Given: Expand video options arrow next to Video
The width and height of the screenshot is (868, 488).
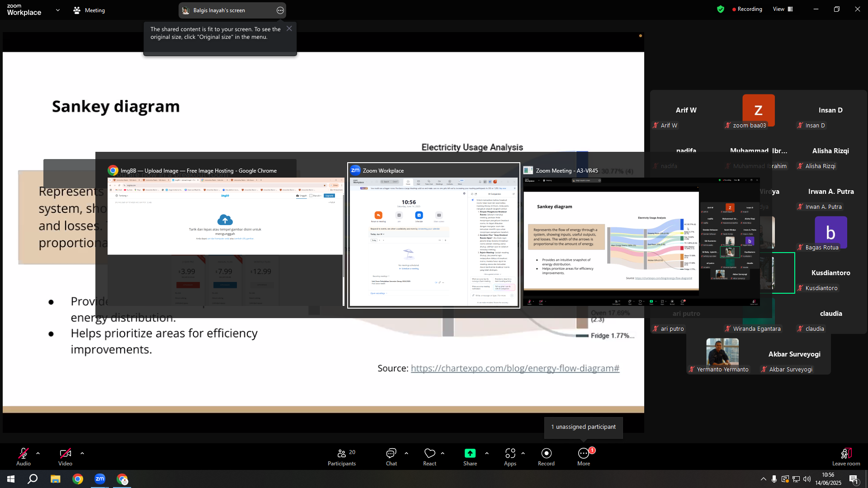Looking at the screenshot, I should (x=82, y=453).
